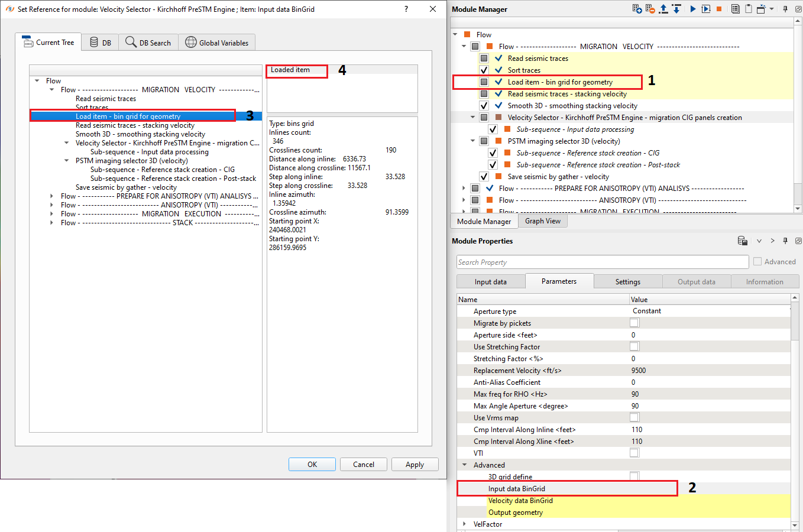Click the OK button
Screen dimensions: 803x532
pos(312,465)
